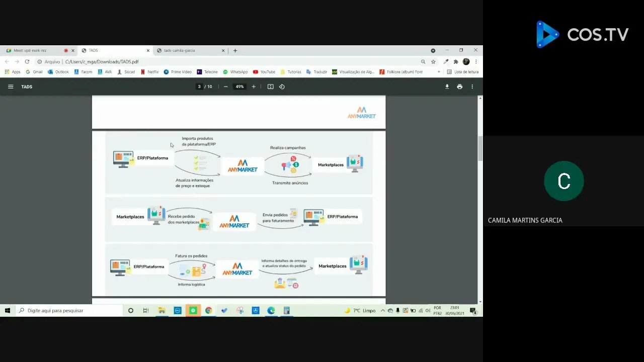This screenshot has width=644, height=362.
Task: Close the Meet tab
Action: (72, 50)
